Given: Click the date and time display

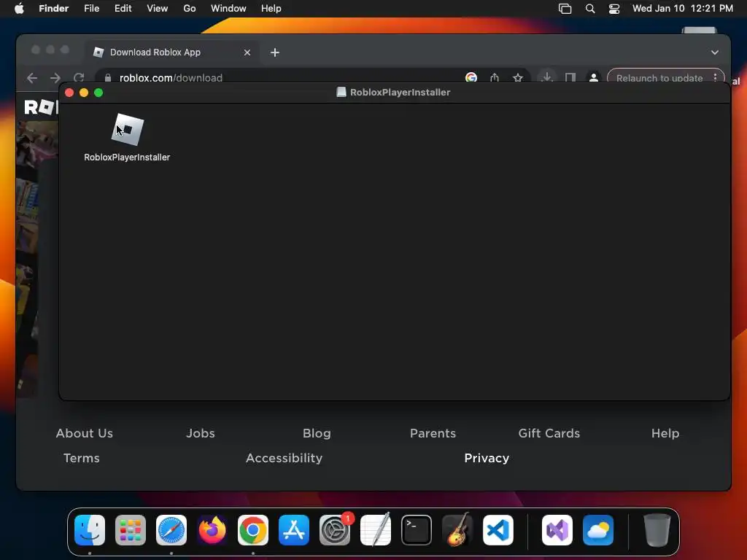Looking at the screenshot, I should coord(682,9).
